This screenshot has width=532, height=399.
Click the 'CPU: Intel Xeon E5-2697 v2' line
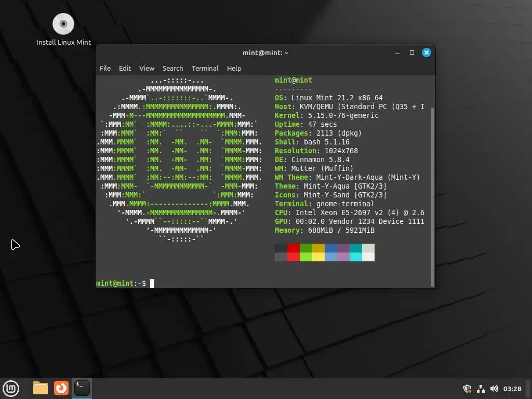[x=350, y=212]
